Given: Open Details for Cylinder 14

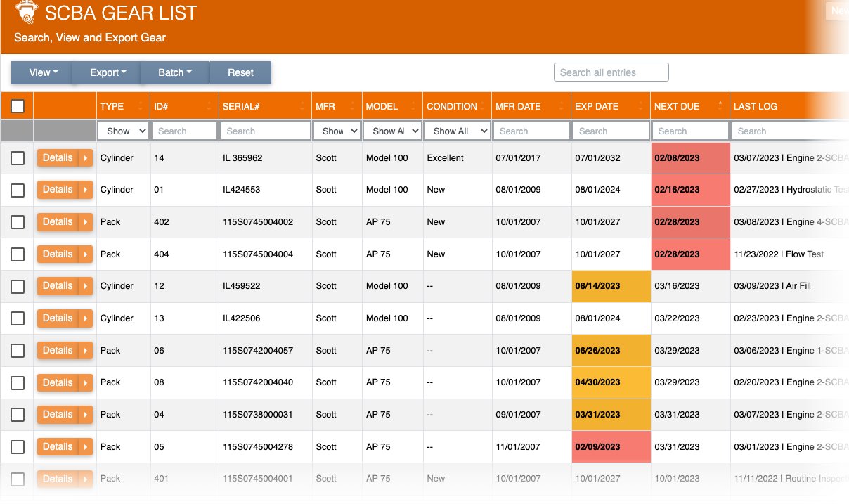Looking at the screenshot, I should tap(58, 158).
